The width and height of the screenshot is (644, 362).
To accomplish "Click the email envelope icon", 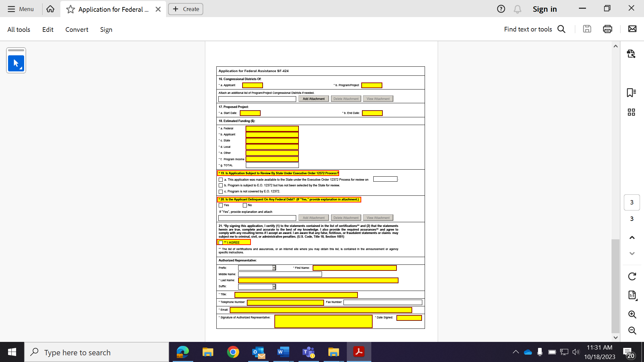I will click(632, 29).
